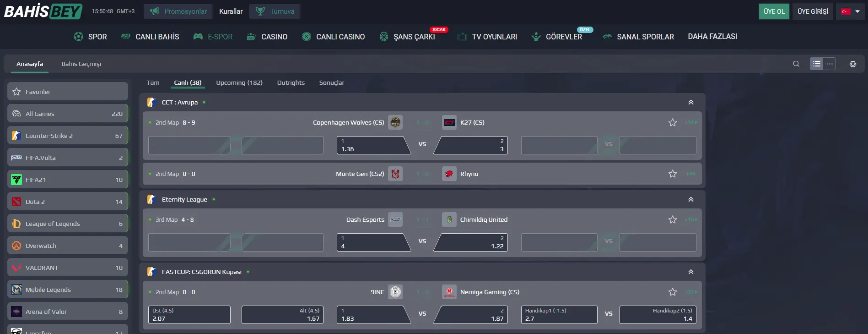Open Promosyonlar page
Screen dimensions: 868x334
coord(178,11)
